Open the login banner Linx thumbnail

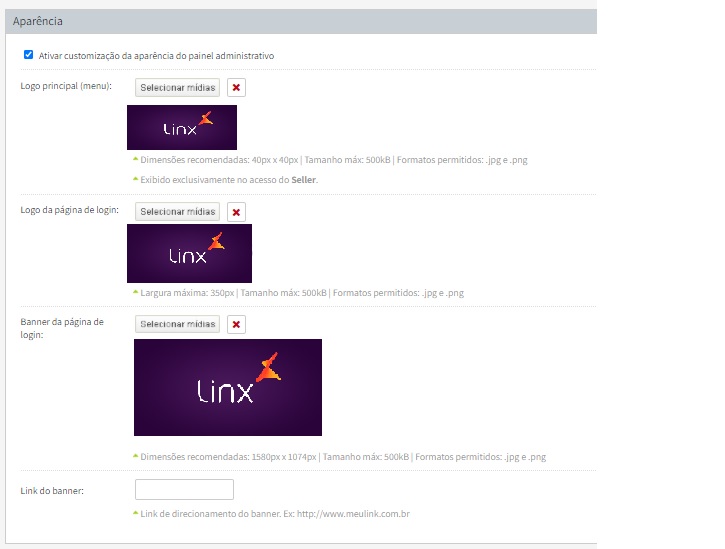click(x=228, y=387)
